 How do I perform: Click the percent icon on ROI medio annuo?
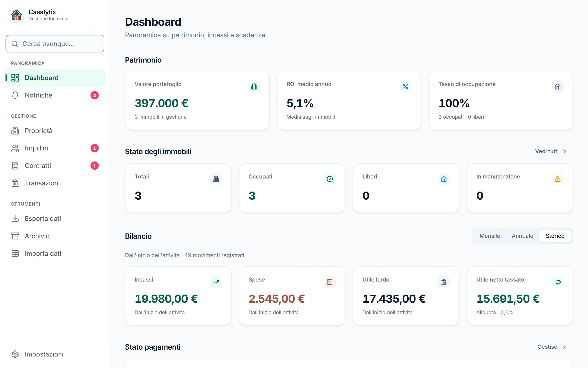click(406, 86)
